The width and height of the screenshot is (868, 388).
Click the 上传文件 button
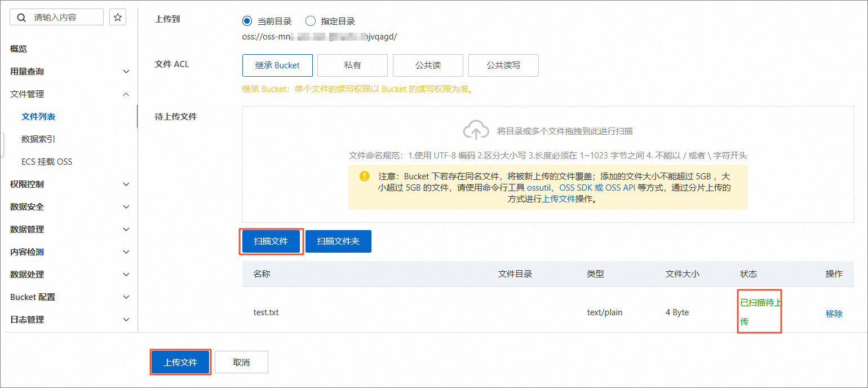(180, 362)
